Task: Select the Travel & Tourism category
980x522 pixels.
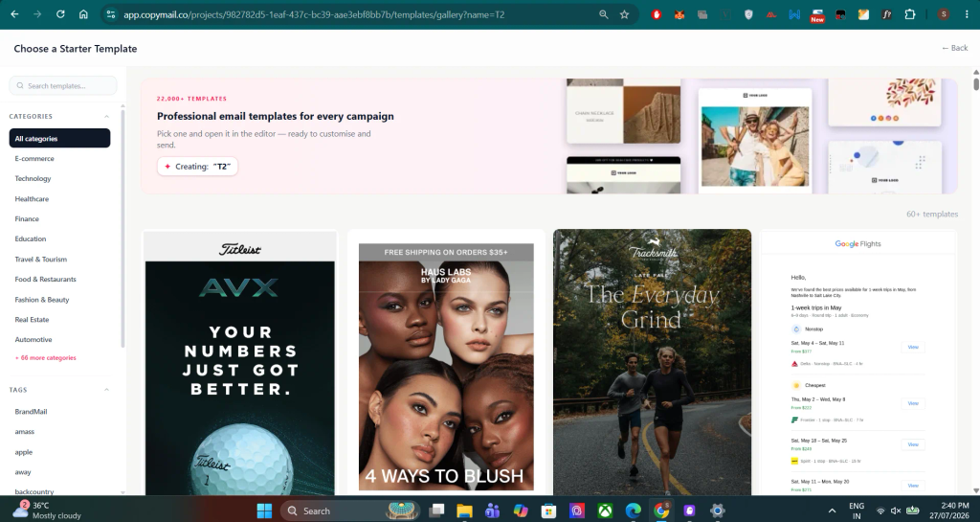Action: 40,259
